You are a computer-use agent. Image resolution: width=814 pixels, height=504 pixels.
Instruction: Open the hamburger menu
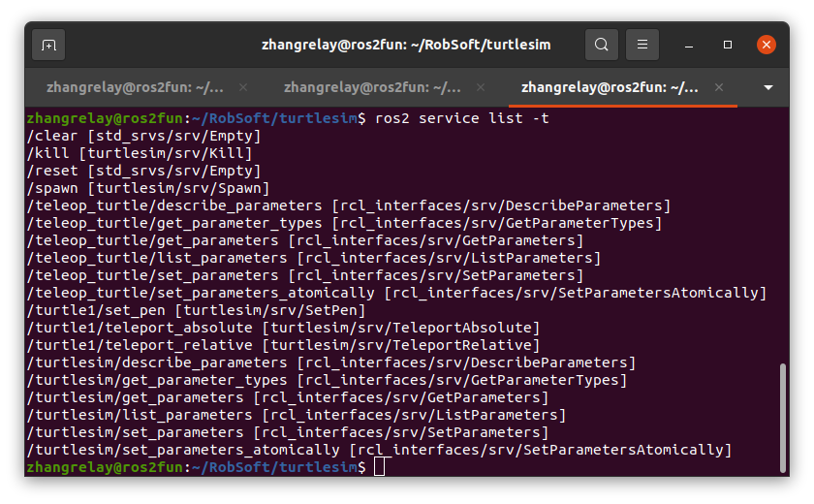coord(642,45)
